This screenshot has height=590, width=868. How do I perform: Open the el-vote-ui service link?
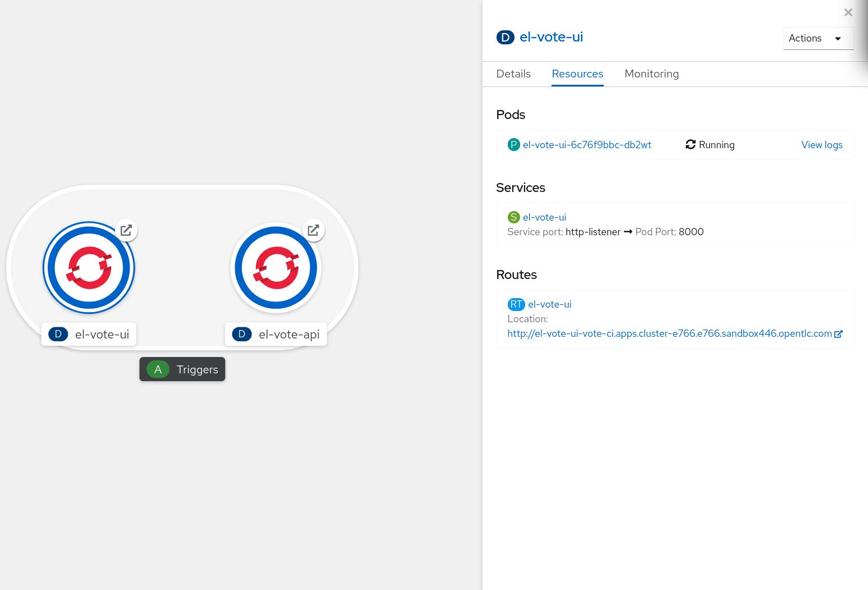(x=544, y=217)
